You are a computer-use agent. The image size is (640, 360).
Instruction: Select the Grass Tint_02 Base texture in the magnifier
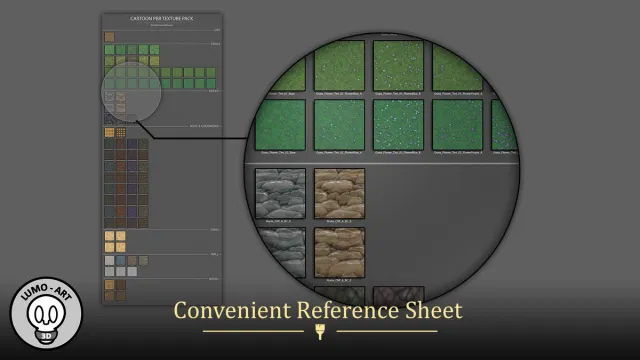point(280,125)
